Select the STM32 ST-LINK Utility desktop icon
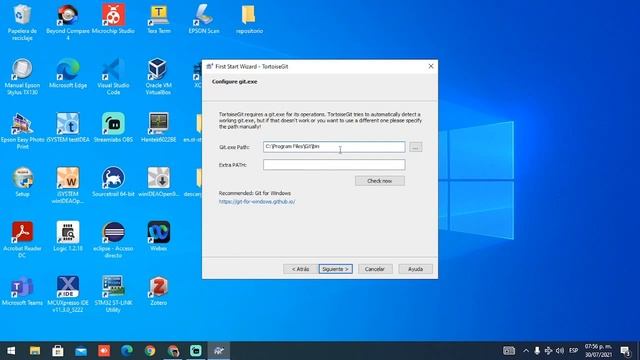Screen dimensions: 640x360 [113, 294]
